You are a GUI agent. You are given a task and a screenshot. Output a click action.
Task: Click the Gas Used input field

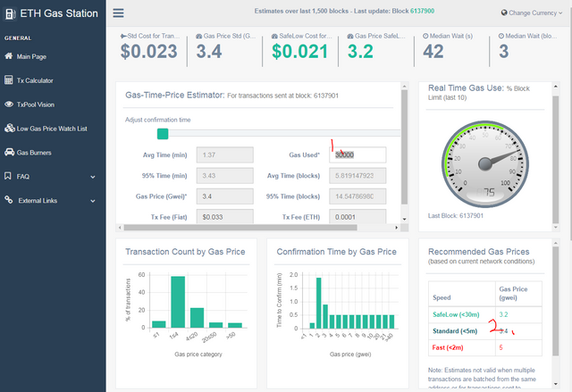tap(357, 154)
